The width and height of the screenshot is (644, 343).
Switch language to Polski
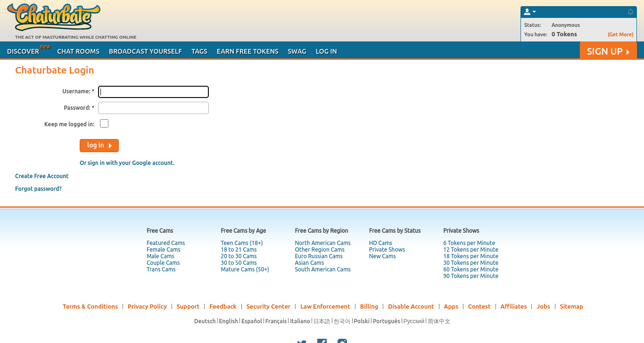[x=362, y=321]
